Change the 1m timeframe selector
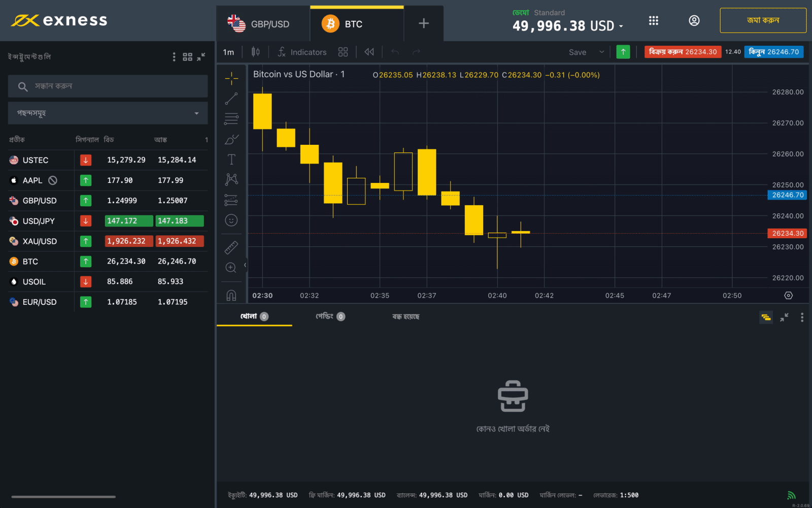This screenshot has width=812, height=508. (x=228, y=52)
